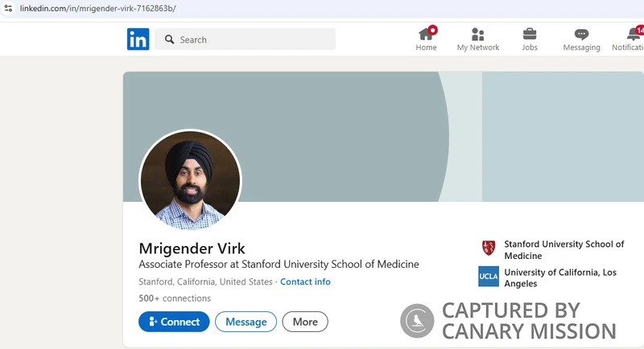Click the UCLA logo icon

click(489, 277)
